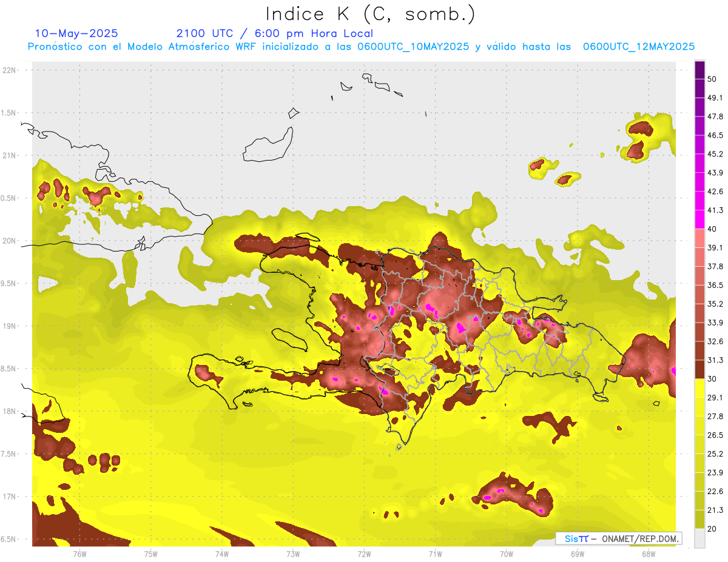Click the "70W" longitude label
Screen dimensions: 728x562
coord(506,554)
